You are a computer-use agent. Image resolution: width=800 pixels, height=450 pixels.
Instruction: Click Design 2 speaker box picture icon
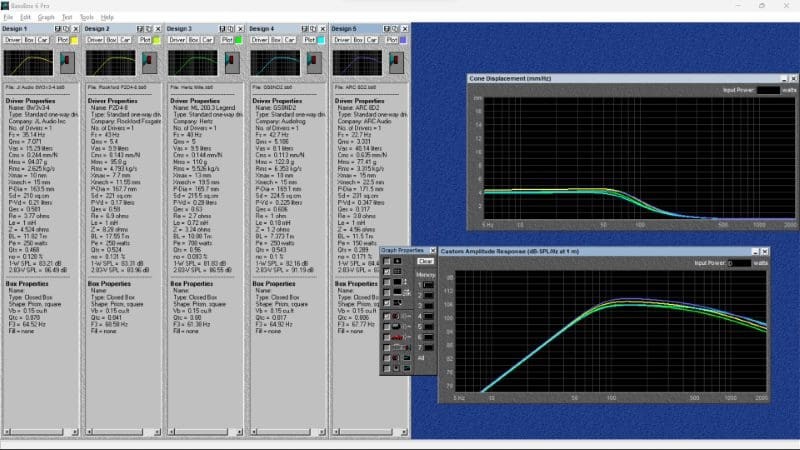(x=149, y=63)
